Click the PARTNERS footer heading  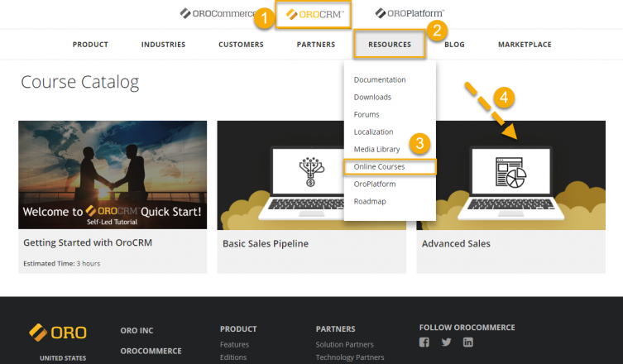pos(336,329)
